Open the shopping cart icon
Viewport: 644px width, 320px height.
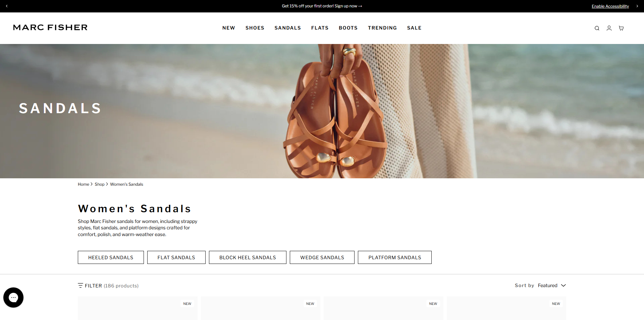pyautogui.click(x=621, y=28)
